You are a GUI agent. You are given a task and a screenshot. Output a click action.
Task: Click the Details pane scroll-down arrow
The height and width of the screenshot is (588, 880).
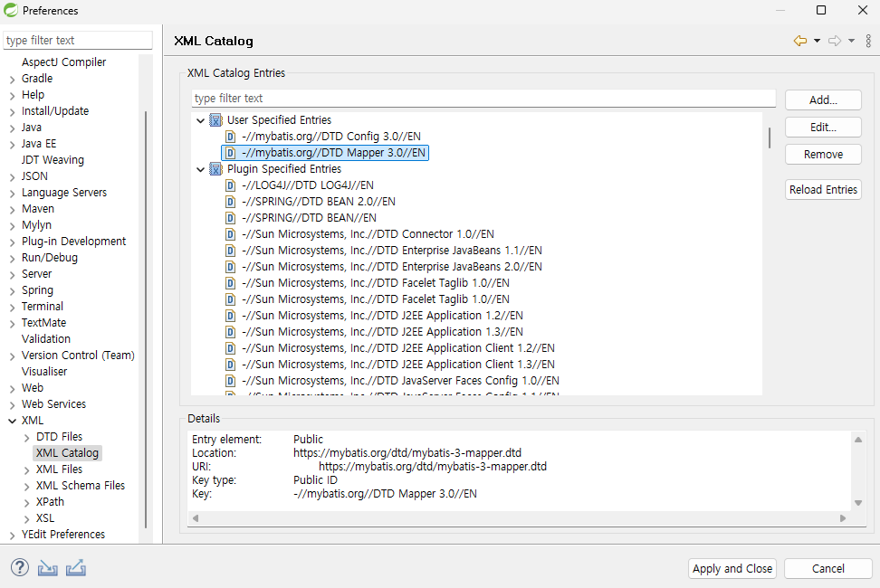[x=858, y=503]
